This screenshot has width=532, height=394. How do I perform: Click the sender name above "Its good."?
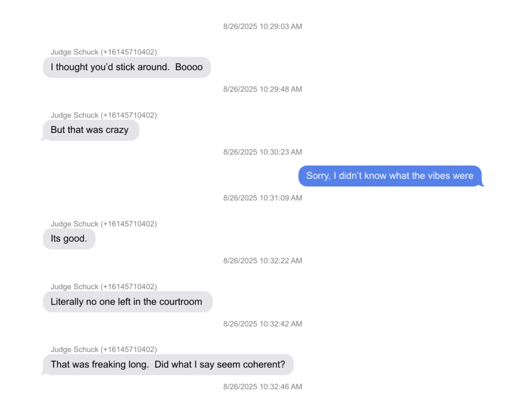click(x=104, y=224)
